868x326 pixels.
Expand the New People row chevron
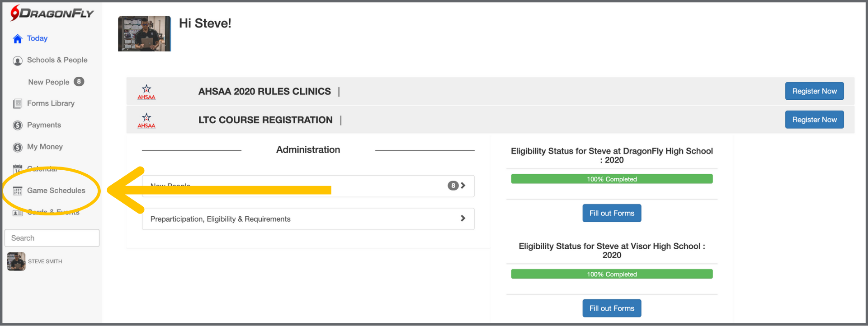pos(463,186)
